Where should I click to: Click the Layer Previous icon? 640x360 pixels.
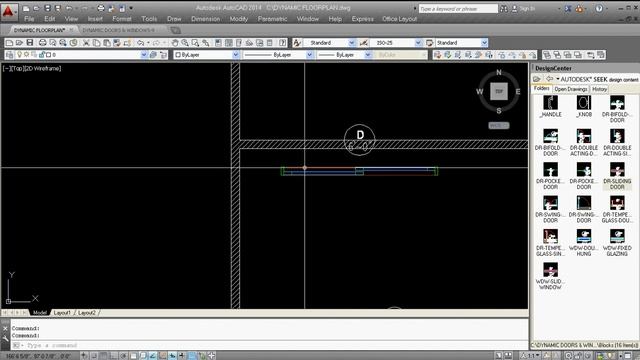[163, 55]
